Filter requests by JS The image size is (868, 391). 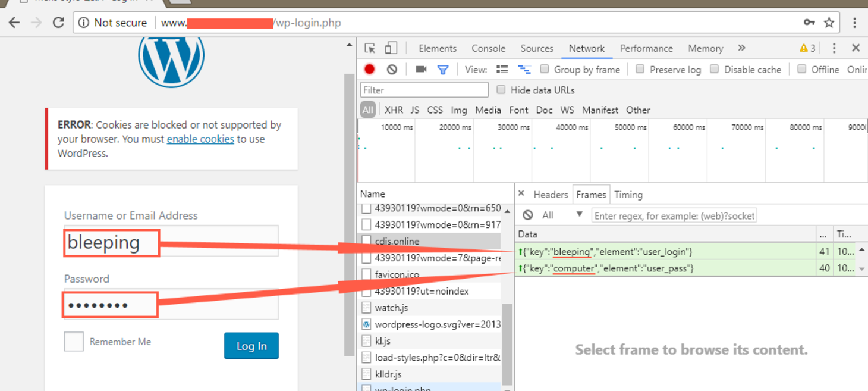tap(415, 110)
